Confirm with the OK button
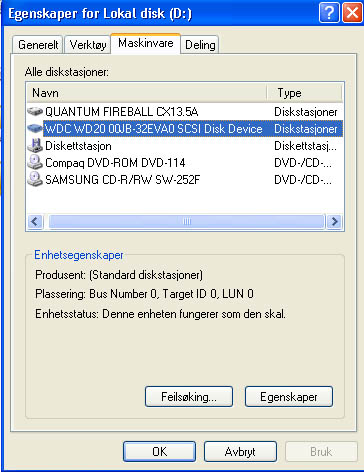 (159, 452)
